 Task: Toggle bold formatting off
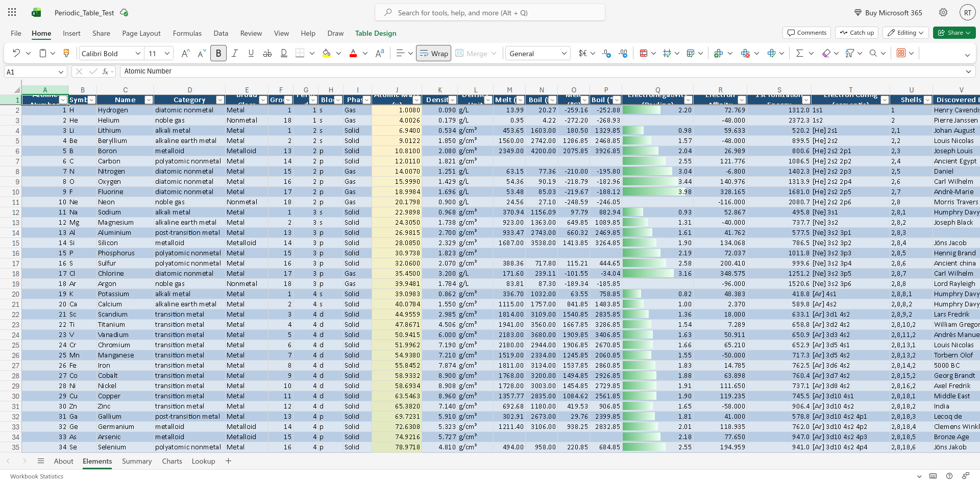tap(218, 53)
